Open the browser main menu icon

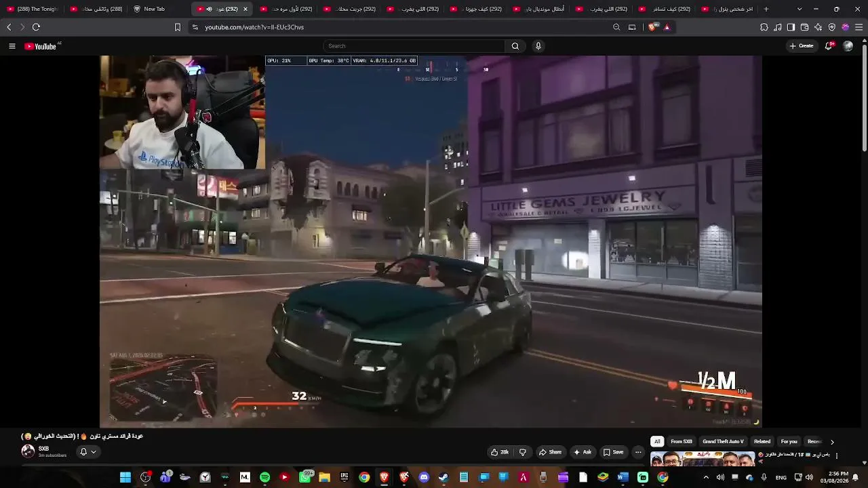tap(859, 27)
